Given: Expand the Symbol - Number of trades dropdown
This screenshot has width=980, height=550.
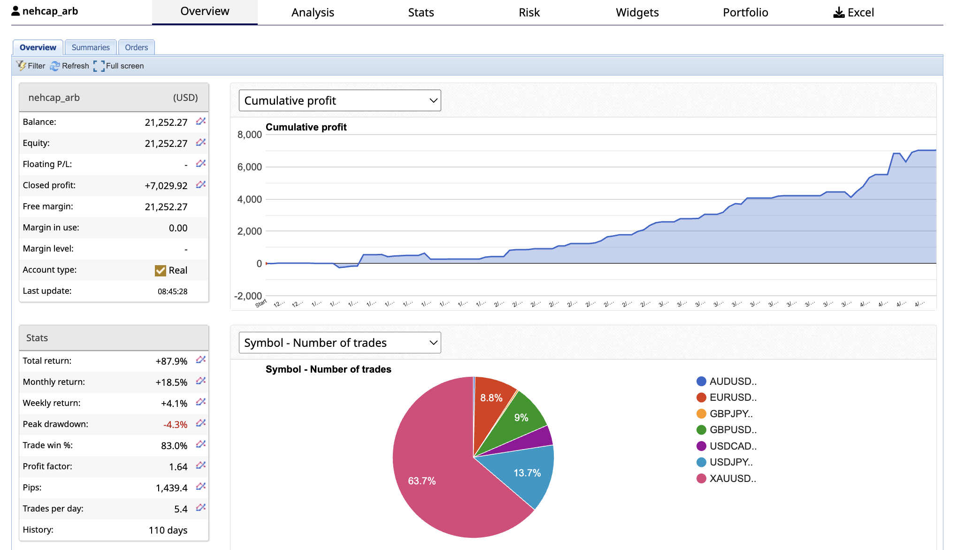Looking at the screenshot, I should pos(340,343).
